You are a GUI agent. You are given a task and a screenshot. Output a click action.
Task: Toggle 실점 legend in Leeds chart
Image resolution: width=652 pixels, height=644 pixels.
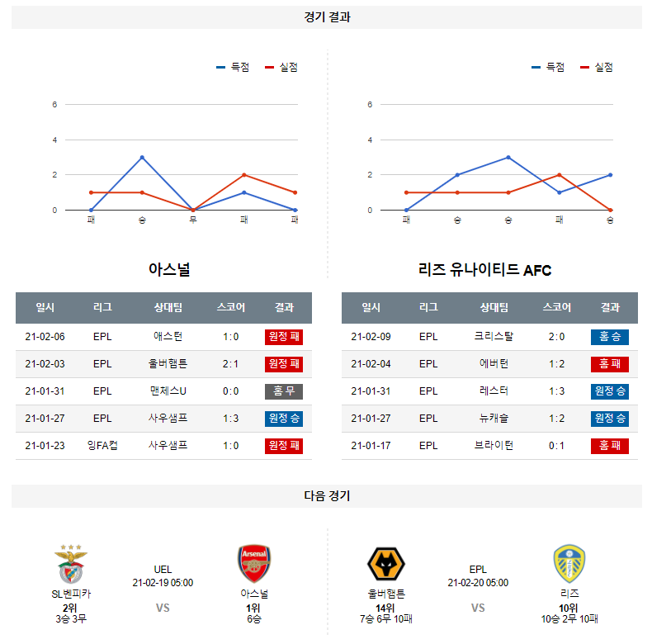pos(597,68)
